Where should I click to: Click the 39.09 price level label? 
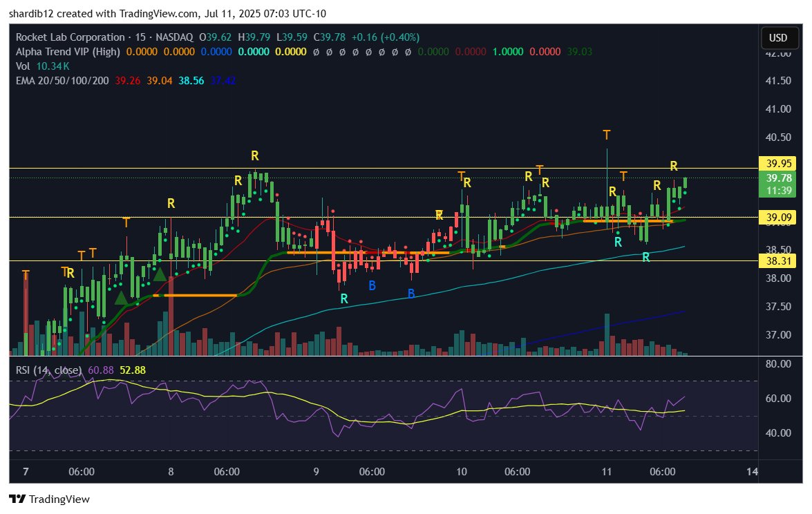coord(778,218)
